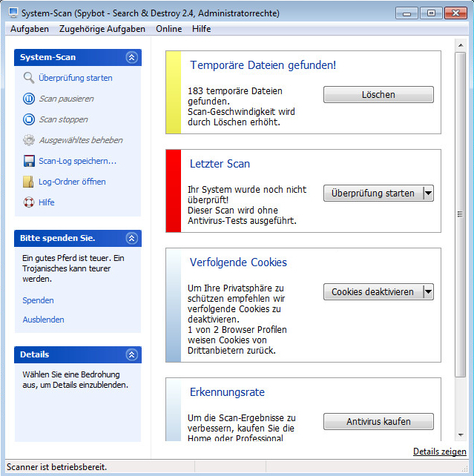Click status text Scanner ist betriebsbereit.

pyautogui.click(x=57, y=466)
